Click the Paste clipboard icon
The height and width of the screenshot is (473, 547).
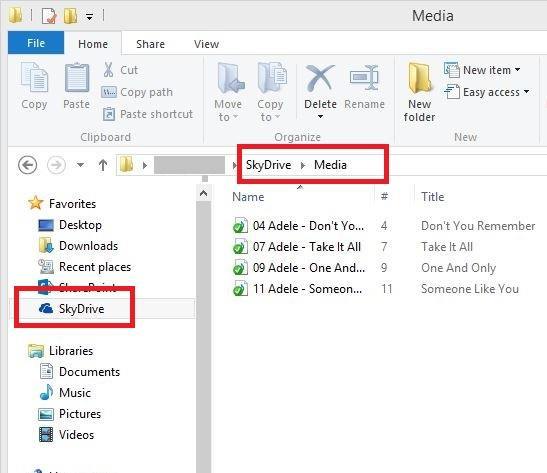76,77
